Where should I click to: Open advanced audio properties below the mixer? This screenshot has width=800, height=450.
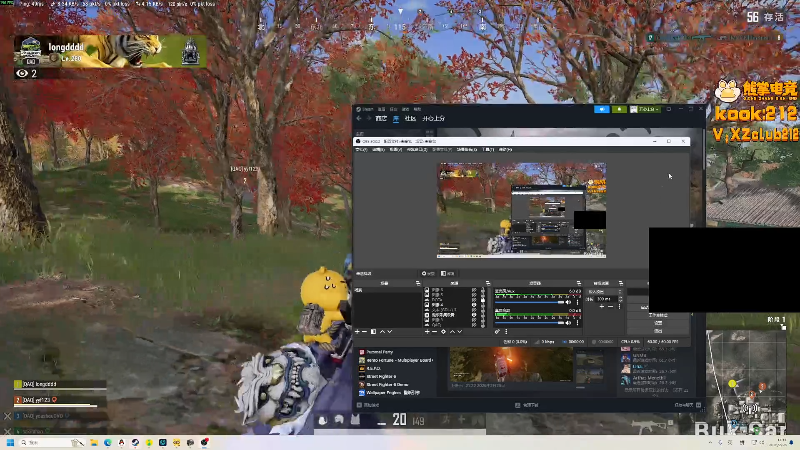point(497,332)
